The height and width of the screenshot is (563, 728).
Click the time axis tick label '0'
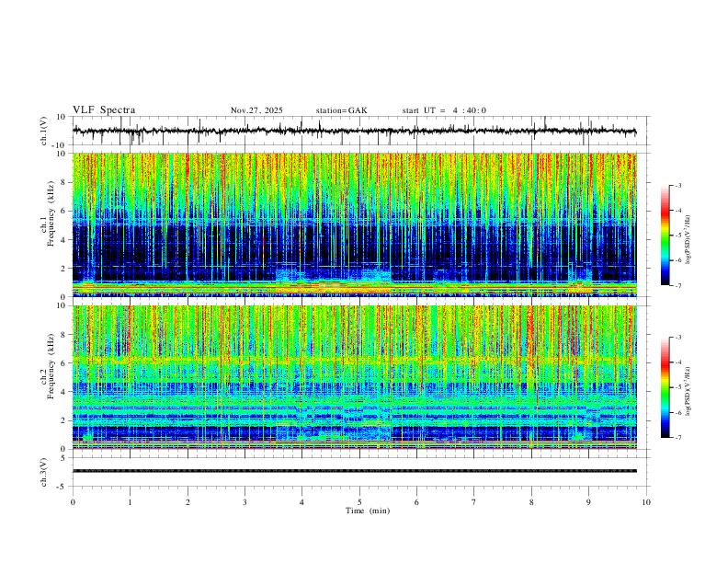click(73, 502)
